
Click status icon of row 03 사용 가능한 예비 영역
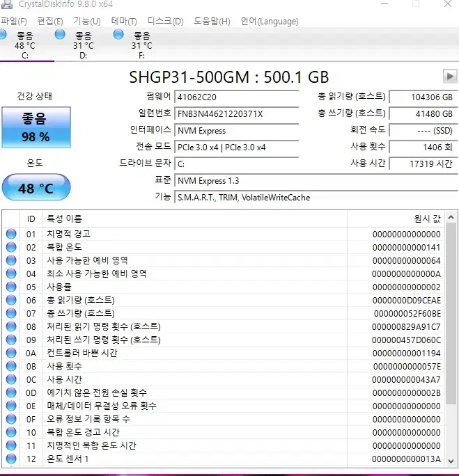11,260
